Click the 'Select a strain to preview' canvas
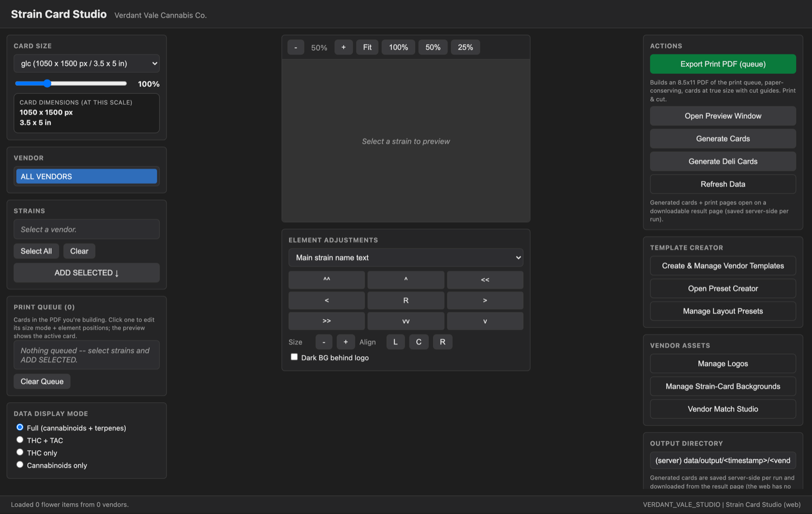The height and width of the screenshot is (514, 812). (x=406, y=141)
